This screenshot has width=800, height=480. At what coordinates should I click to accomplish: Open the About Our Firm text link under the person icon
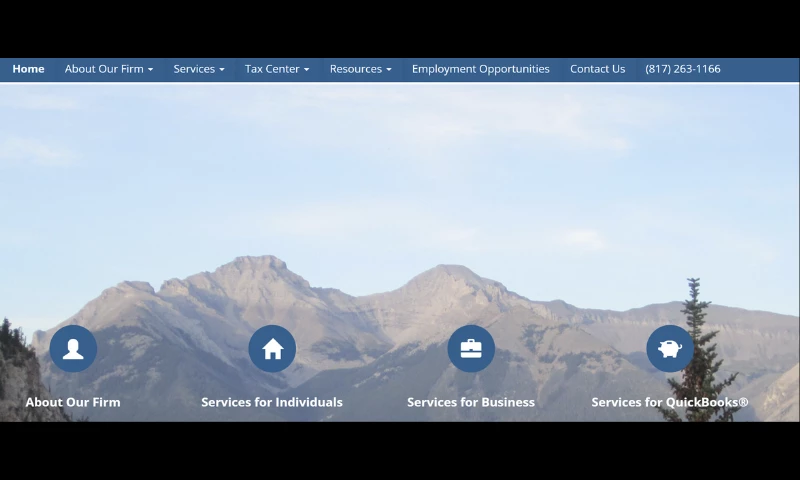tap(73, 402)
